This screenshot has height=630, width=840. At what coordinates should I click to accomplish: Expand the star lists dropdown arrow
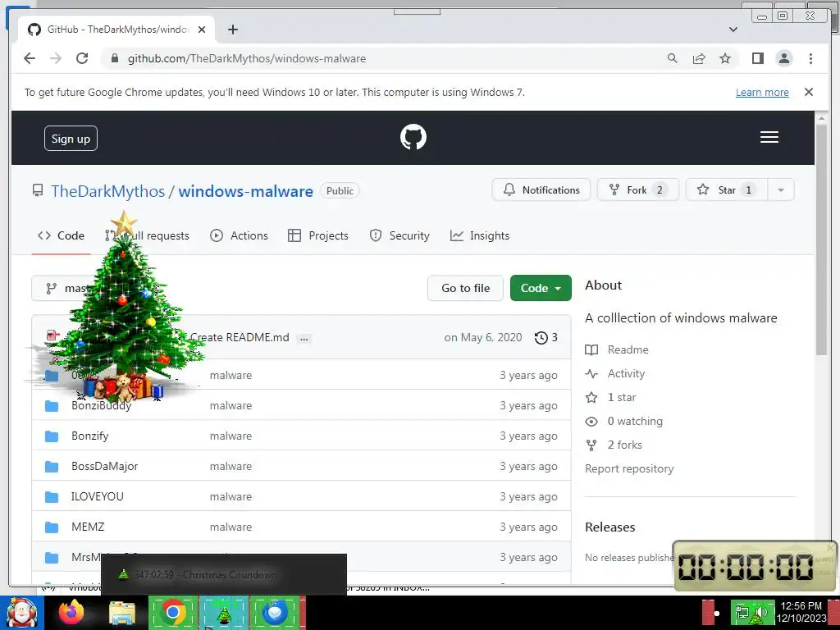point(781,190)
